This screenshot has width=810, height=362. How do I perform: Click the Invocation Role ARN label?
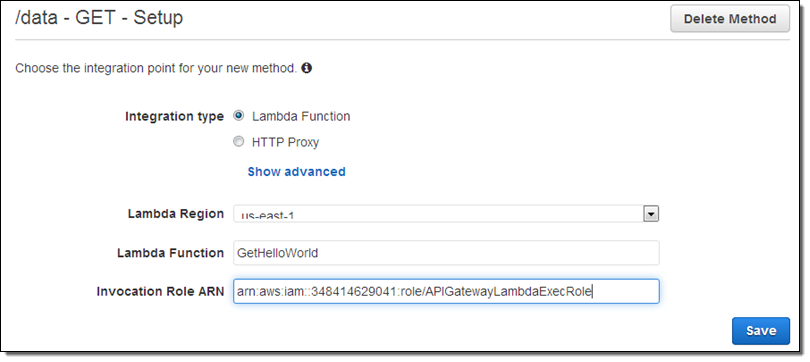click(160, 292)
